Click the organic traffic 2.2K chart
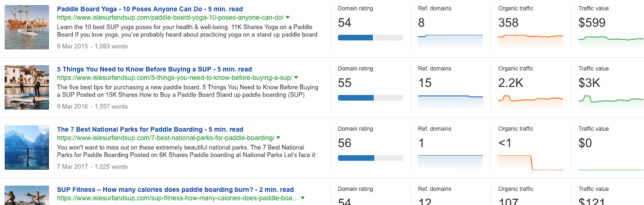 click(530, 101)
